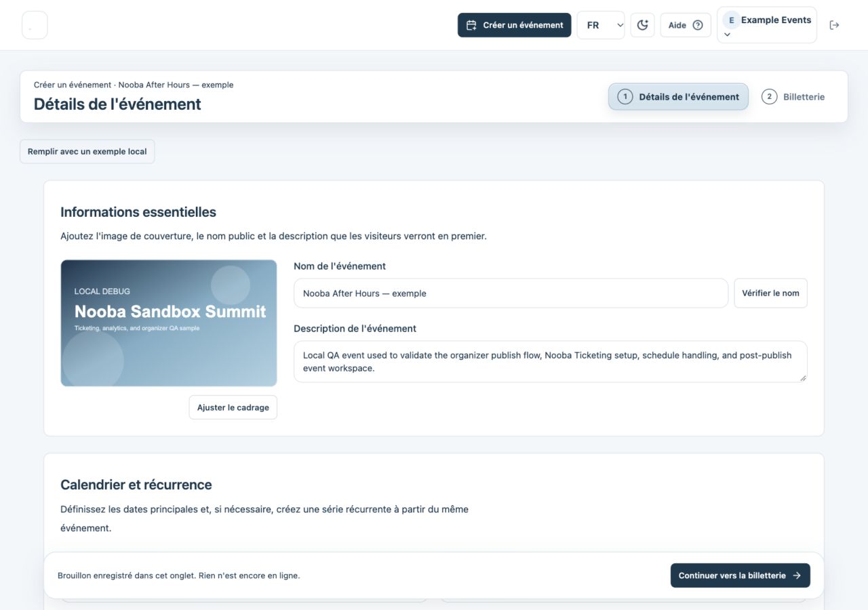Go to step 2 Billetterie
This screenshot has width=868, height=610.
point(793,97)
